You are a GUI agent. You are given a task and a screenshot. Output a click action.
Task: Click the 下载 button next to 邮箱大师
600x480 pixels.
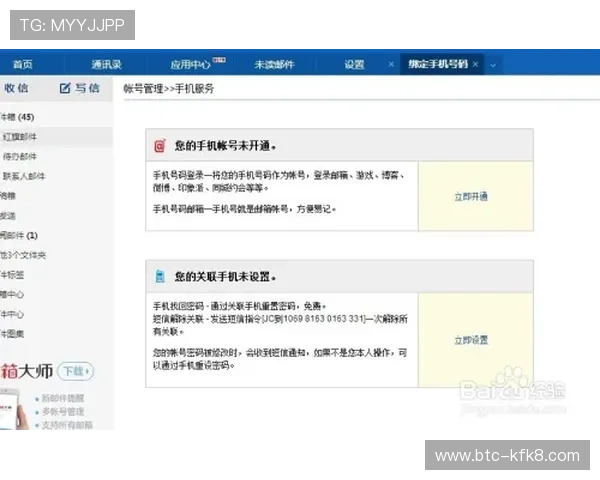pos(75,371)
